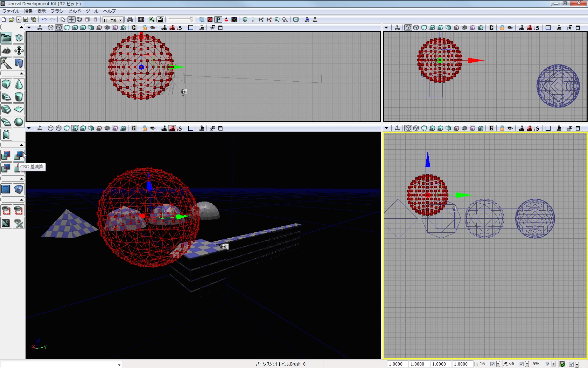The width and height of the screenshot is (588, 368).
Task: Click the Save level floppy icon
Action: (x=26, y=20)
